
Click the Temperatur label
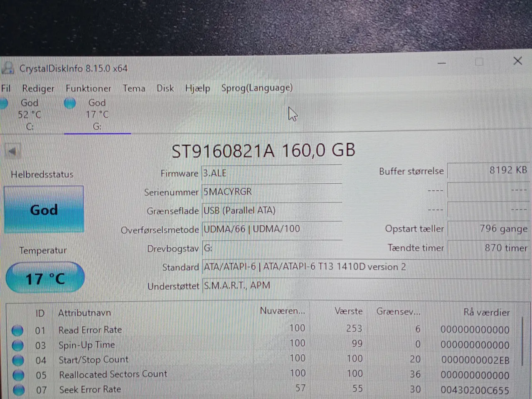tap(43, 251)
